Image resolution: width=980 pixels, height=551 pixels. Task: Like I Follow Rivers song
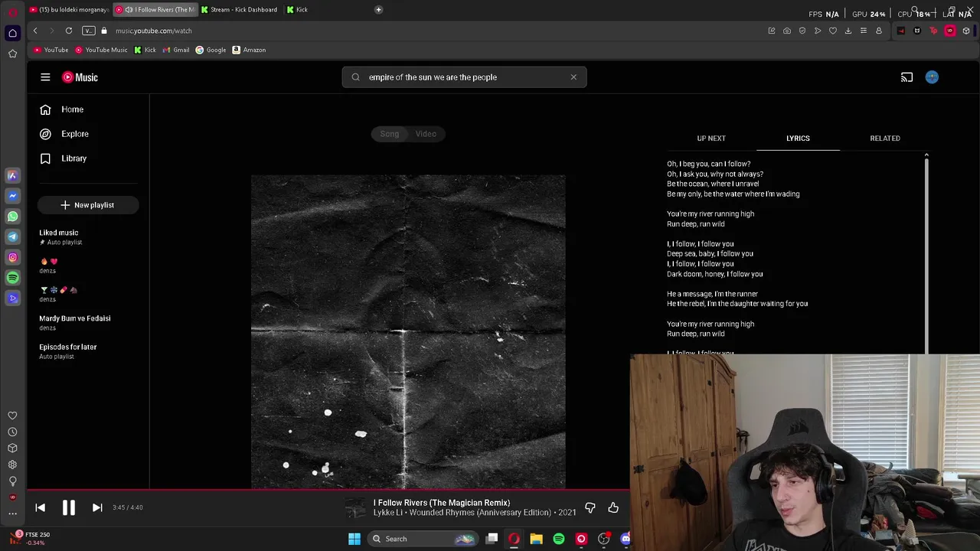613,507
